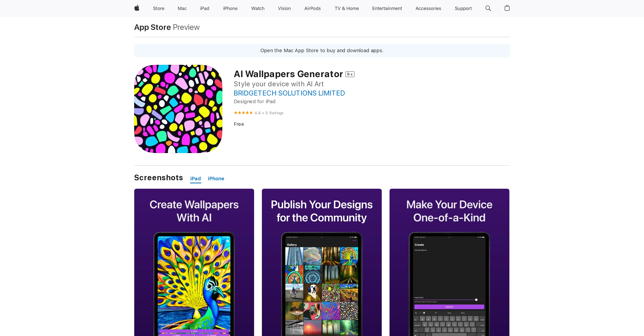Image resolution: width=644 pixels, height=336 pixels.
Task: Open BRIDGETECH SOLUTIONS LIMITED developer link
Action: [289, 93]
